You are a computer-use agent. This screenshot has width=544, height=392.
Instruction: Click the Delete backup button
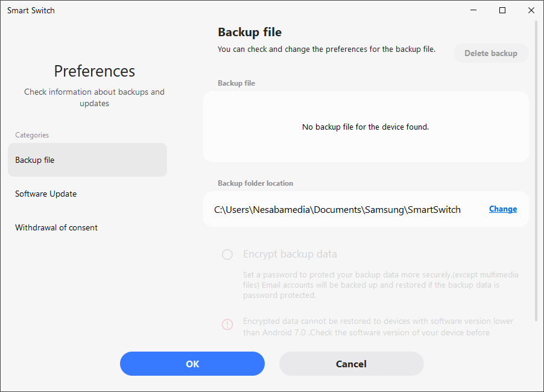490,53
